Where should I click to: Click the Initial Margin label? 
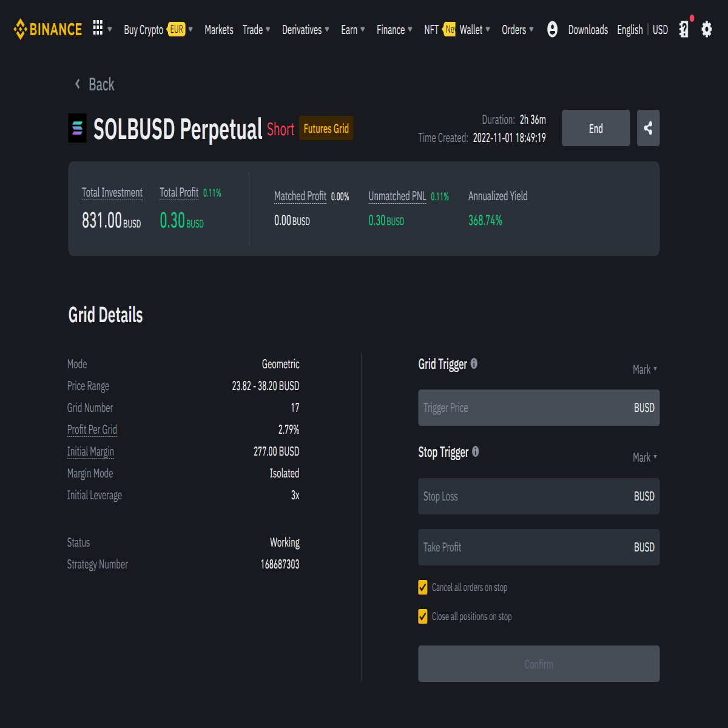(x=90, y=451)
